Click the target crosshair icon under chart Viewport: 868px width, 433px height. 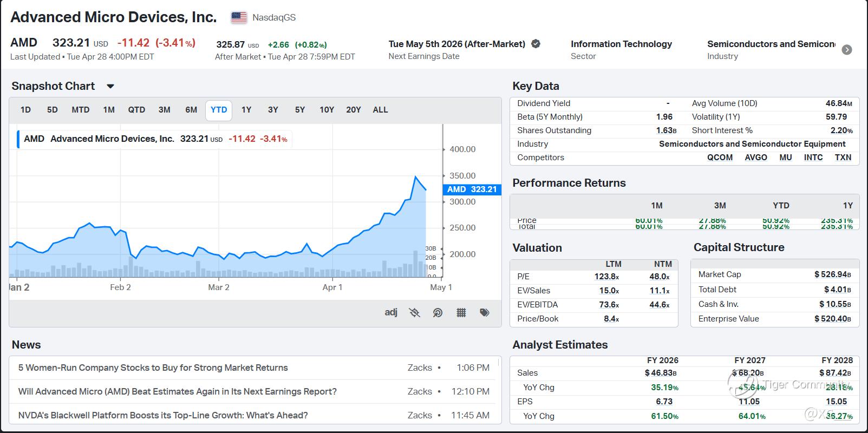[x=438, y=312]
